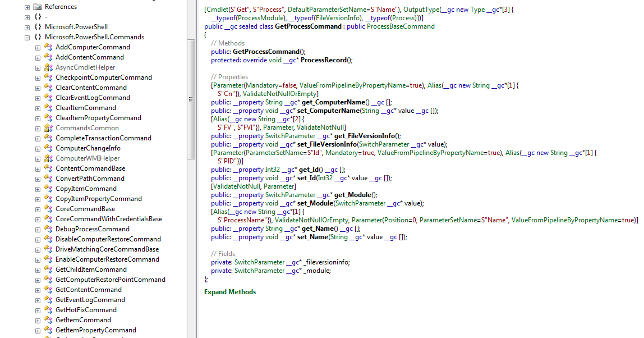This screenshot has width=644, height=338.
Task: Open the get_ComputerName property link
Action: 333,102
